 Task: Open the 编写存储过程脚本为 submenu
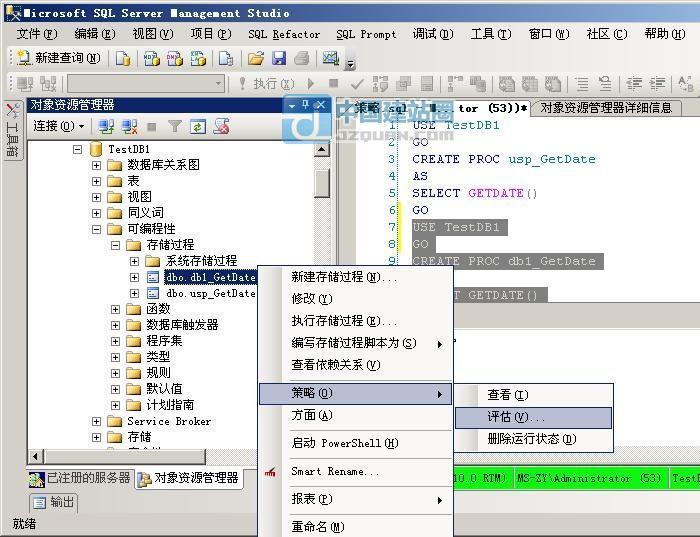point(355,343)
